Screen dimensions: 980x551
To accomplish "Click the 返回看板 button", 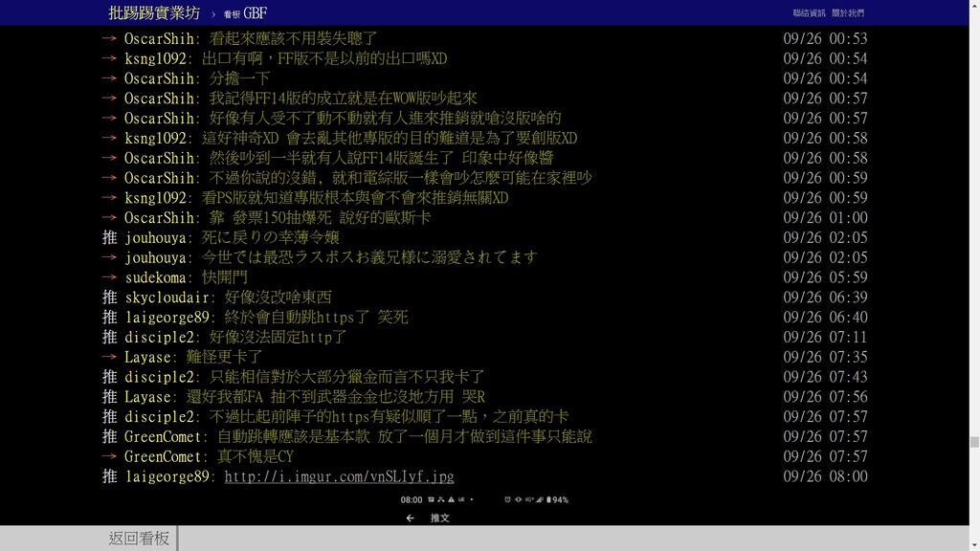I will point(139,539).
